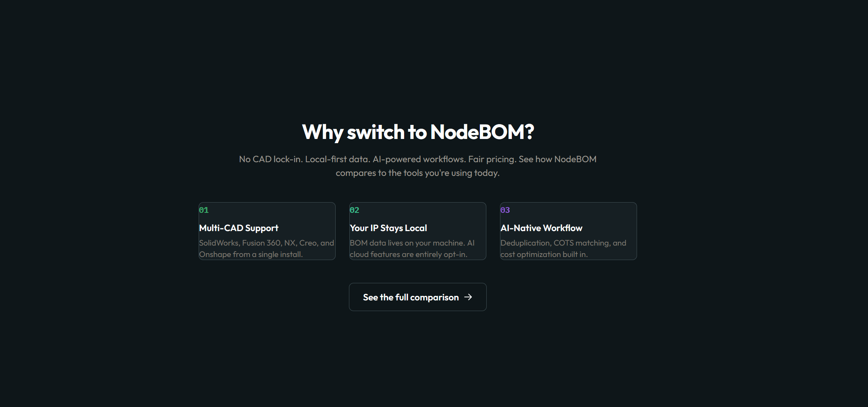868x407 pixels.
Task: Select the "Why switch to NodeBOM?" heading
Action: click(x=417, y=132)
